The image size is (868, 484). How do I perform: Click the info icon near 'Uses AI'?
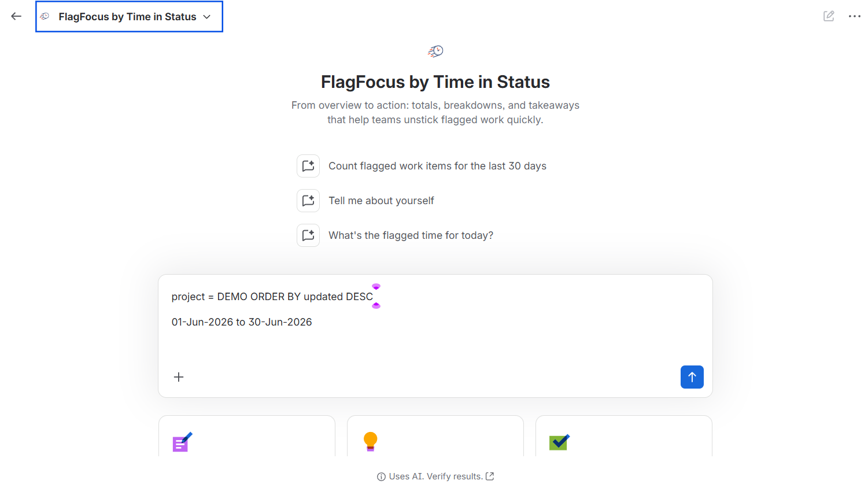381,476
